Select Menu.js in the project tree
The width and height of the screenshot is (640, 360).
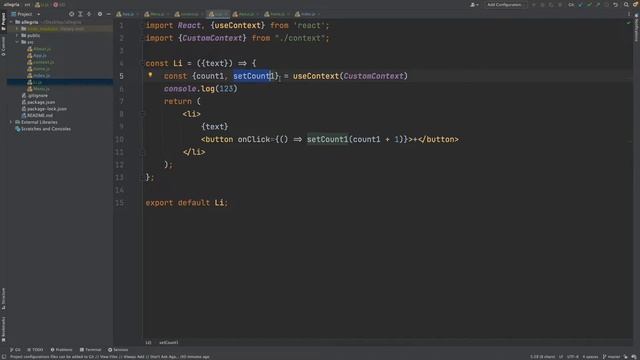tap(38, 89)
